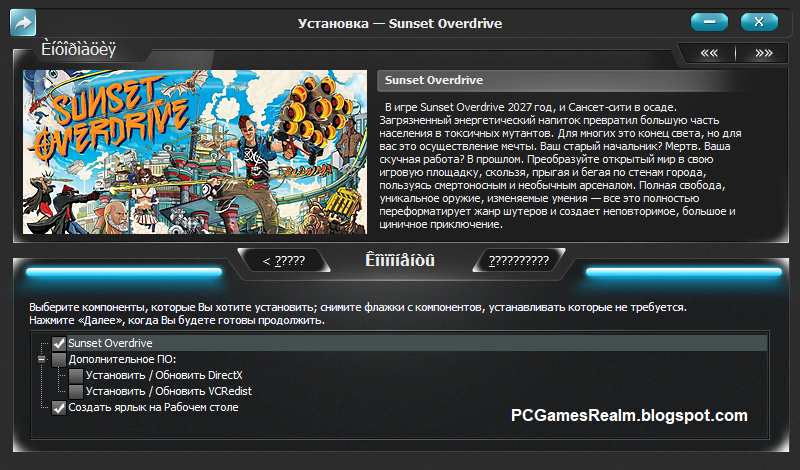Go to next slide with »» button
Viewport: 800px width, 470px height.
click(763, 53)
